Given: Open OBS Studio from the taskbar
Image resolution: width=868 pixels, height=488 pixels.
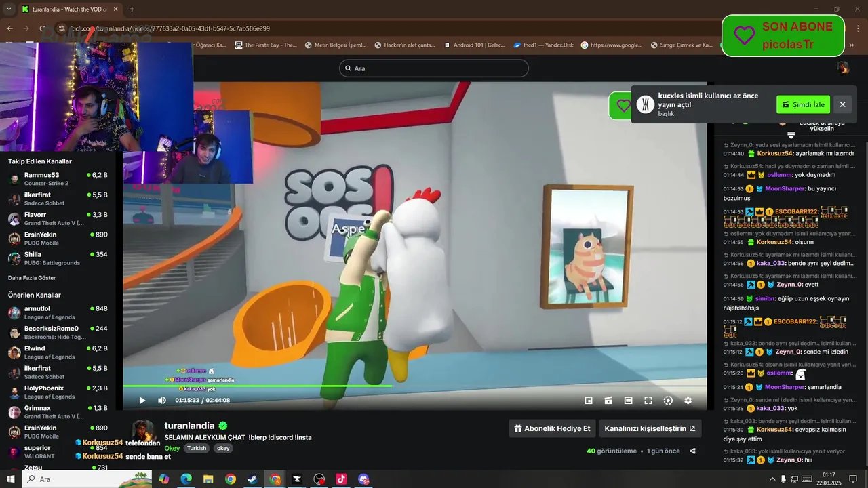Looking at the screenshot, I should coord(319,479).
